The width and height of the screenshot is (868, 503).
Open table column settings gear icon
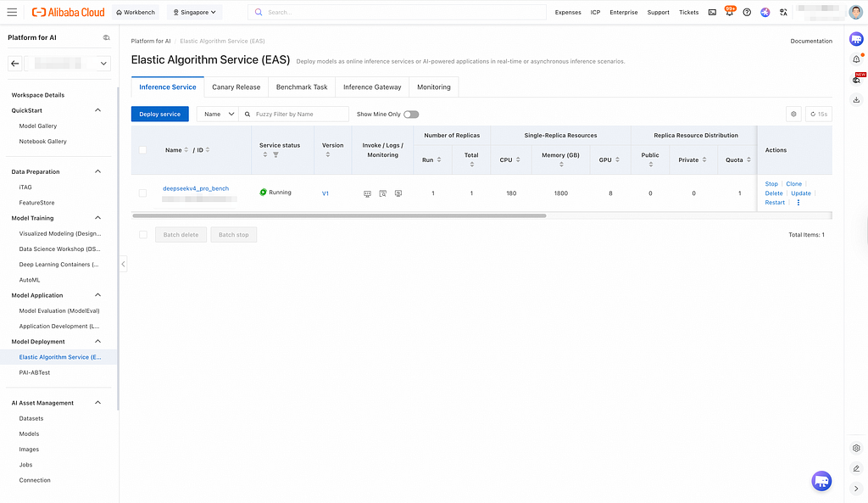point(793,115)
